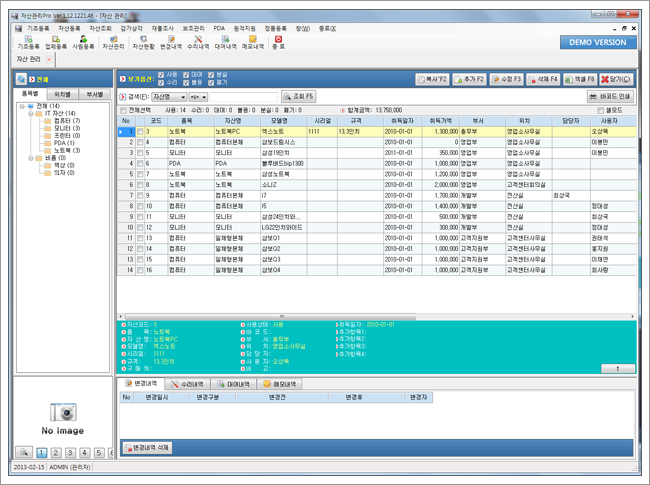Click the tree panel header icon beside 전체

pyautogui.click(x=21, y=79)
